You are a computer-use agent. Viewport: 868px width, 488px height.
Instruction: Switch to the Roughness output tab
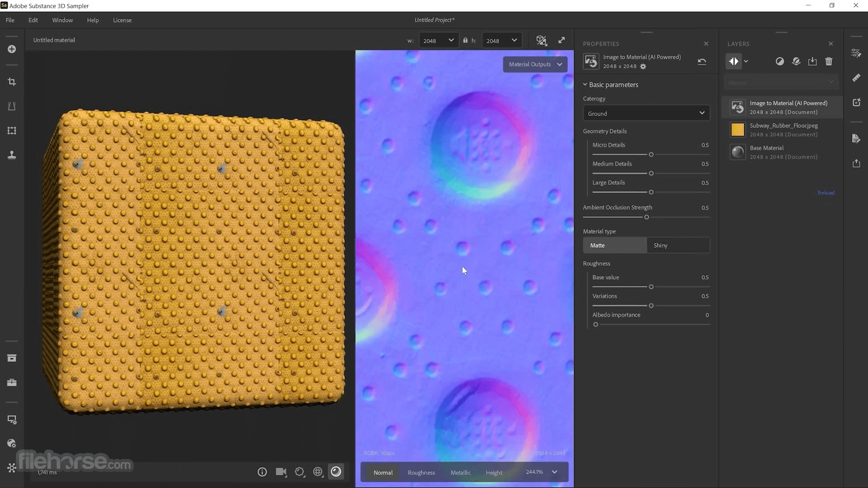pos(421,473)
